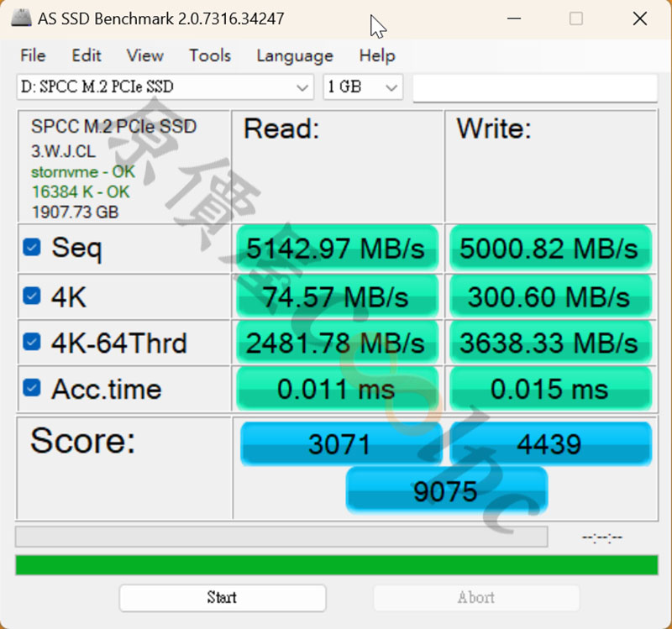This screenshot has width=672, height=629.
Task: Start the benchmark with the Start button
Action: click(223, 598)
